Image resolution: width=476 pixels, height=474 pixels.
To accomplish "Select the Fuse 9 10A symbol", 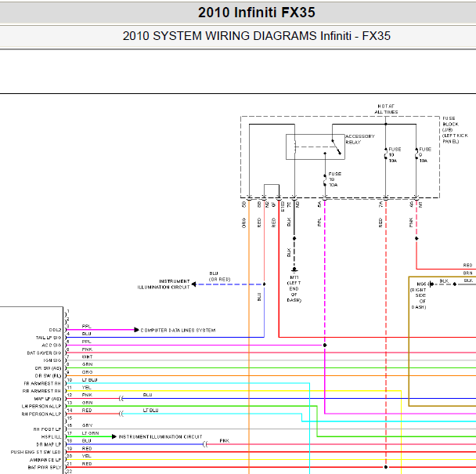I will (416, 154).
